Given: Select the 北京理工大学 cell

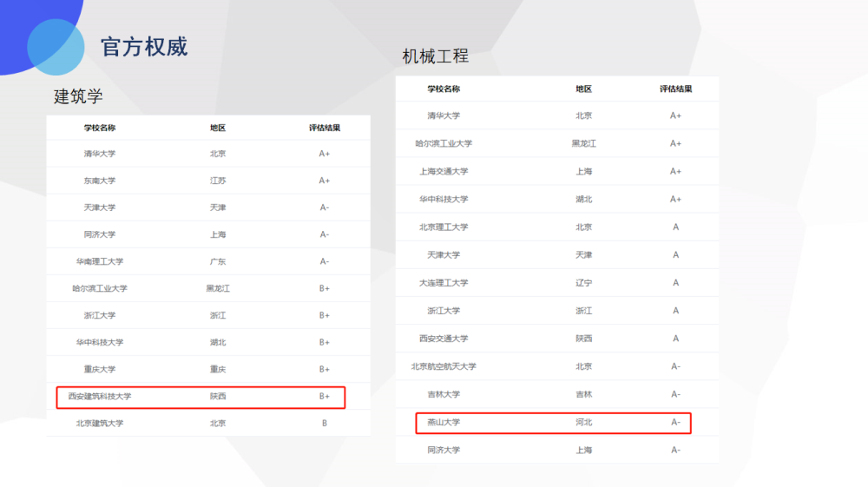Looking at the screenshot, I should [444, 227].
